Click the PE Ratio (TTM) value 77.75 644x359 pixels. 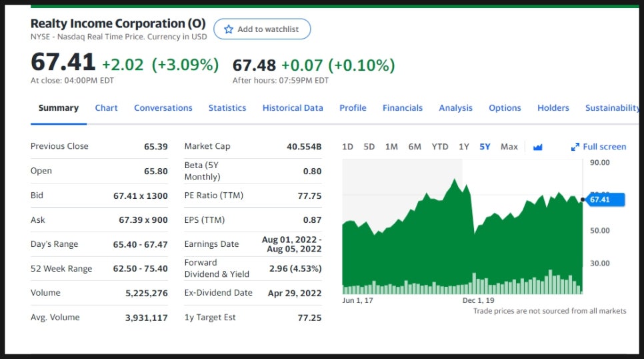[x=310, y=196]
